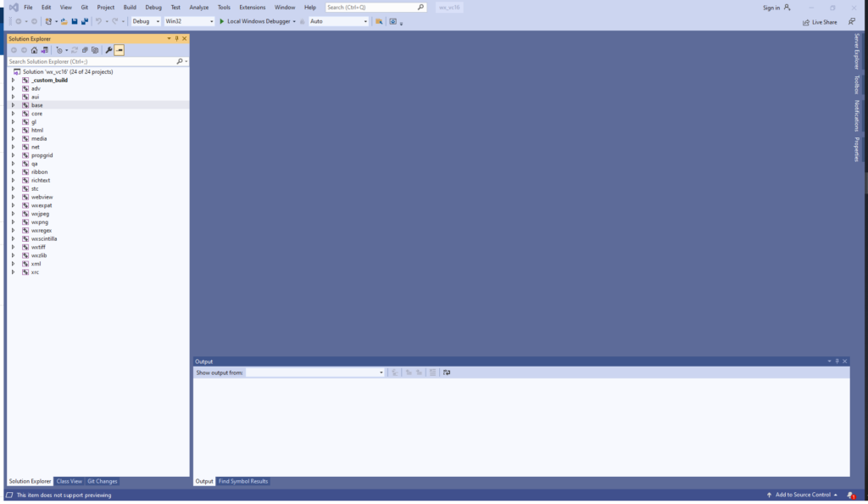Click the Save icon in toolbar
Image resolution: width=868 pixels, height=504 pixels.
tap(75, 21)
